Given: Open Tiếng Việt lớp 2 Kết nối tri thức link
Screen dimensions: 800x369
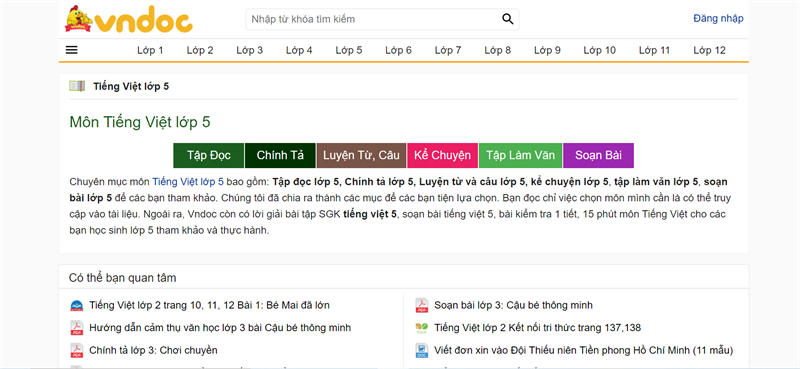Looking at the screenshot, I should pyautogui.click(x=537, y=328).
